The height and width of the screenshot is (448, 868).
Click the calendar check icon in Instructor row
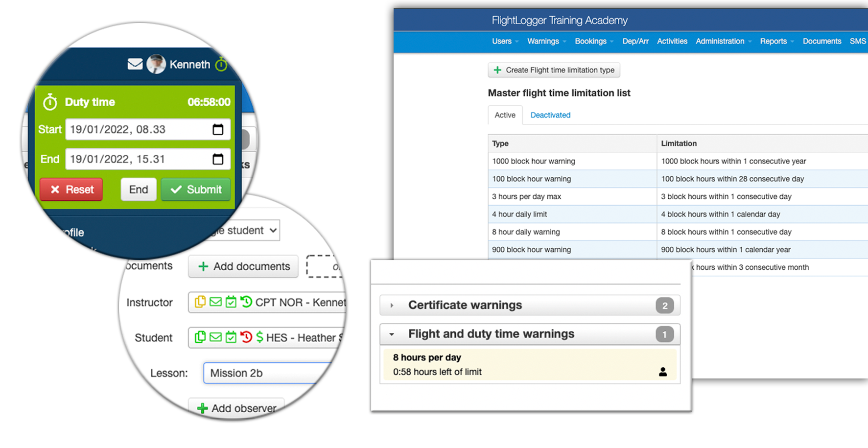[231, 302]
